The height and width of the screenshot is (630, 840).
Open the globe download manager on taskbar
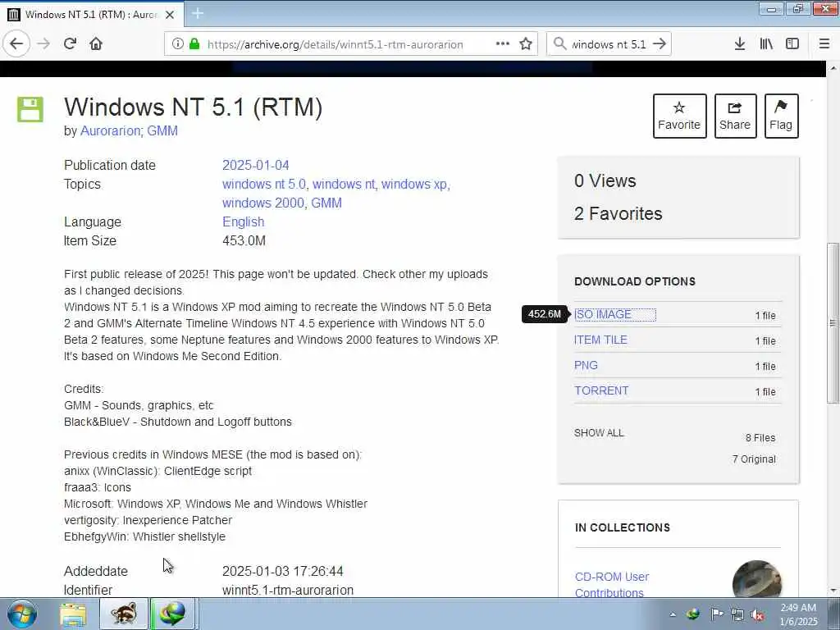tap(173, 614)
